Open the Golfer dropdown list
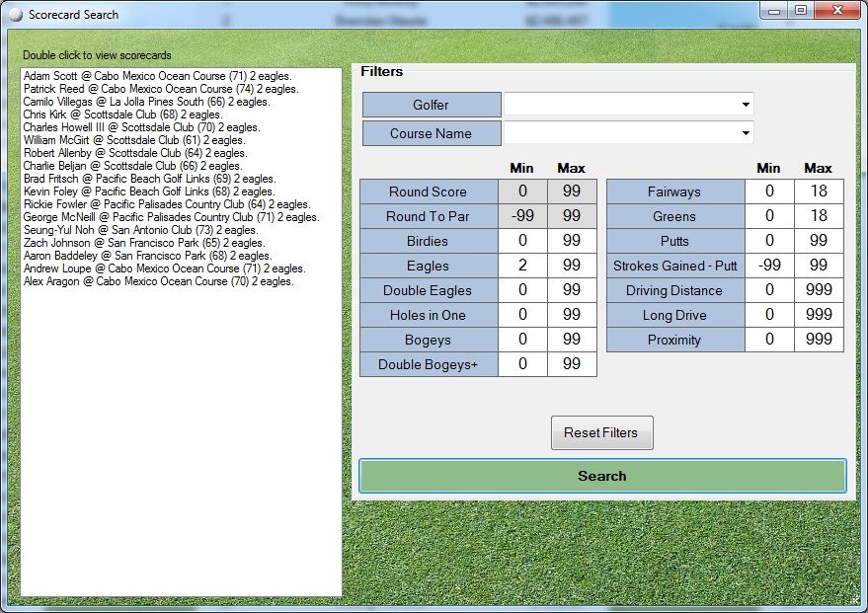Screen dimensions: 868x613 tap(744, 105)
